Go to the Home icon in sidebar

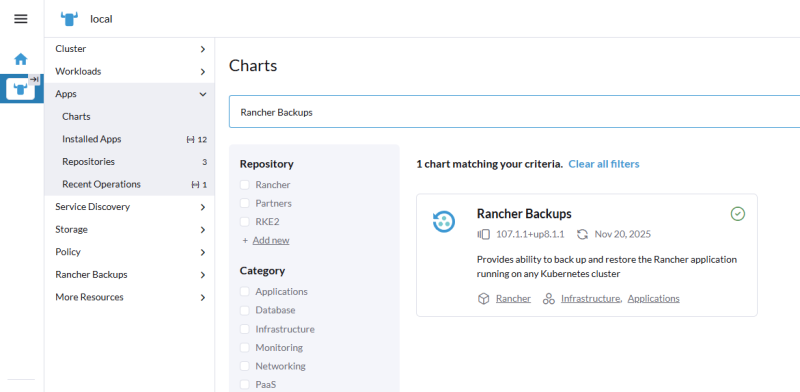[21, 59]
